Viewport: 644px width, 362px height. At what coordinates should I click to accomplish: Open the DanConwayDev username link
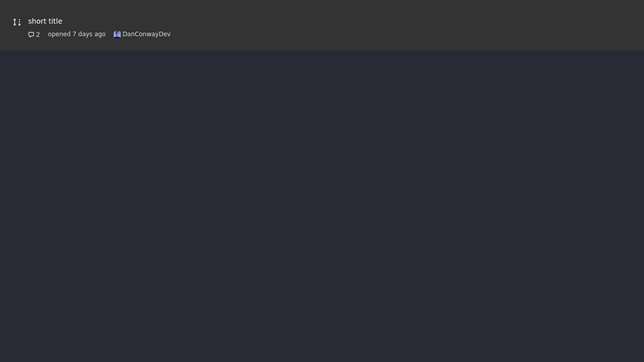(x=146, y=34)
